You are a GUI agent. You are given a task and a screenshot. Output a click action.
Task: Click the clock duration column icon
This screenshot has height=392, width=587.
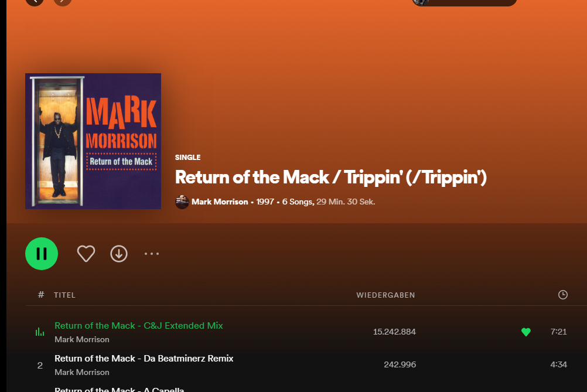pyautogui.click(x=562, y=295)
